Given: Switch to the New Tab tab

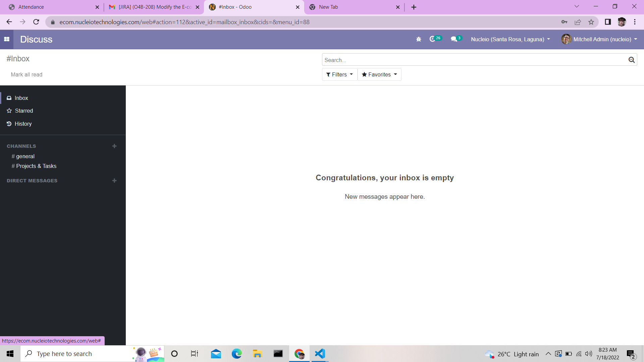Looking at the screenshot, I should (354, 7).
